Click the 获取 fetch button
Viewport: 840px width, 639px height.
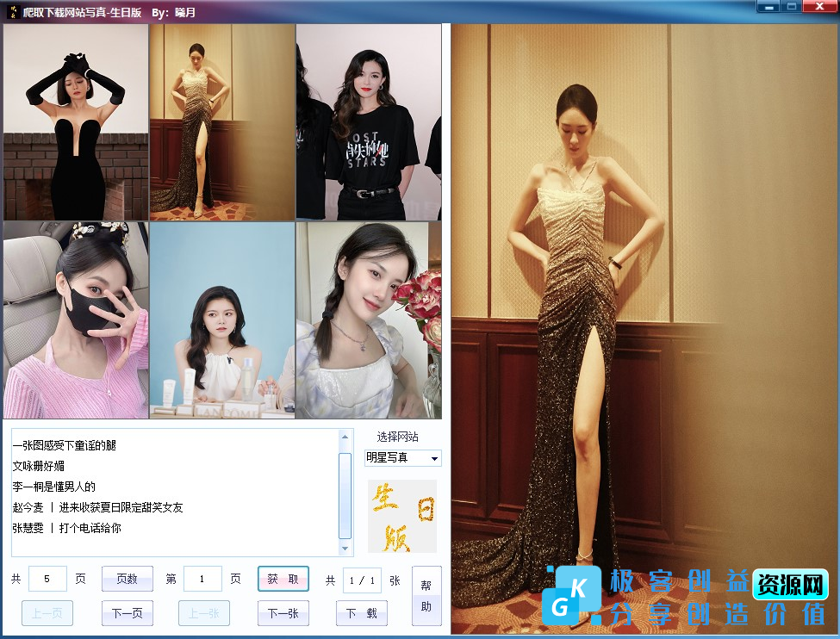[x=283, y=579]
